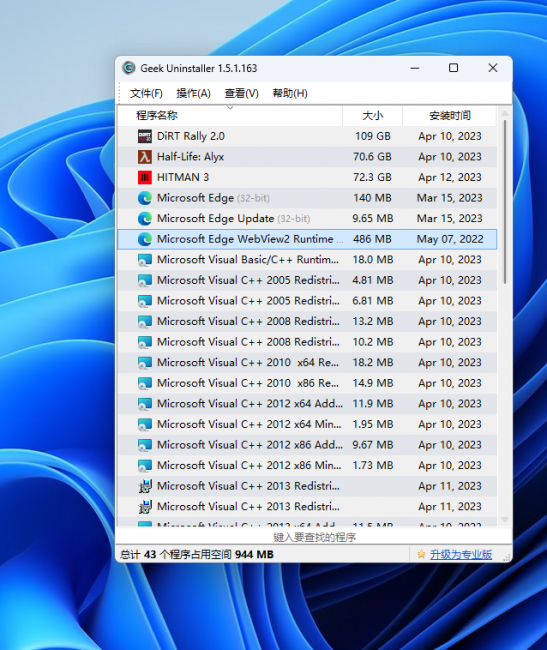Image resolution: width=547 pixels, height=650 pixels.
Task: Click the Visual C++ 2012 x64 Min... icon
Action: [x=145, y=424]
